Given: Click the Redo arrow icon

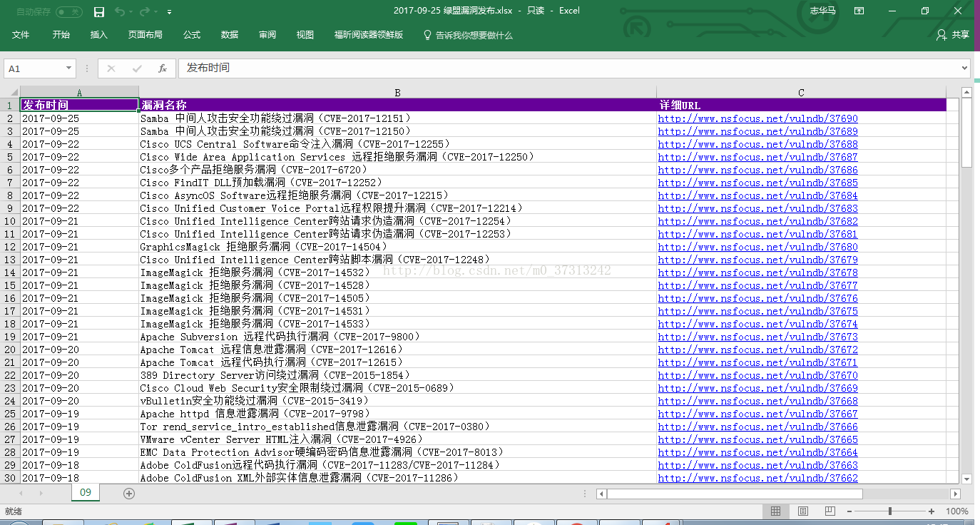Looking at the screenshot, I should pyautogui.click(x=145, y=11).
